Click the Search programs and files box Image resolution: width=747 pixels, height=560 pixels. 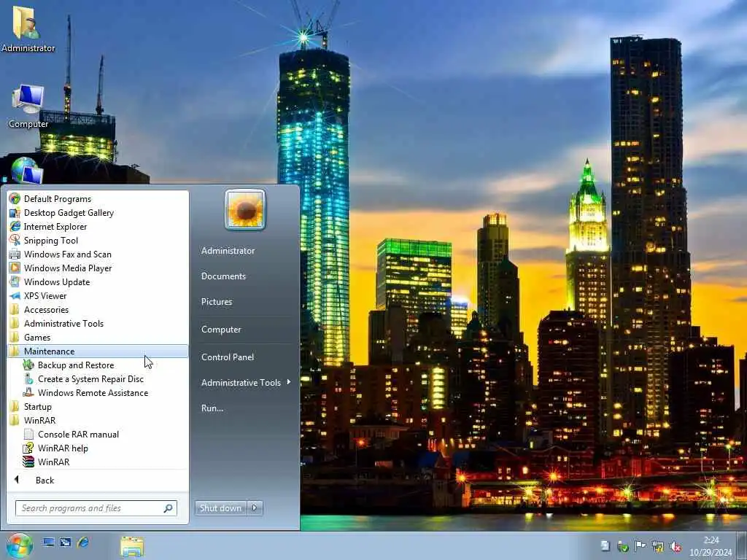coord(96,508)
